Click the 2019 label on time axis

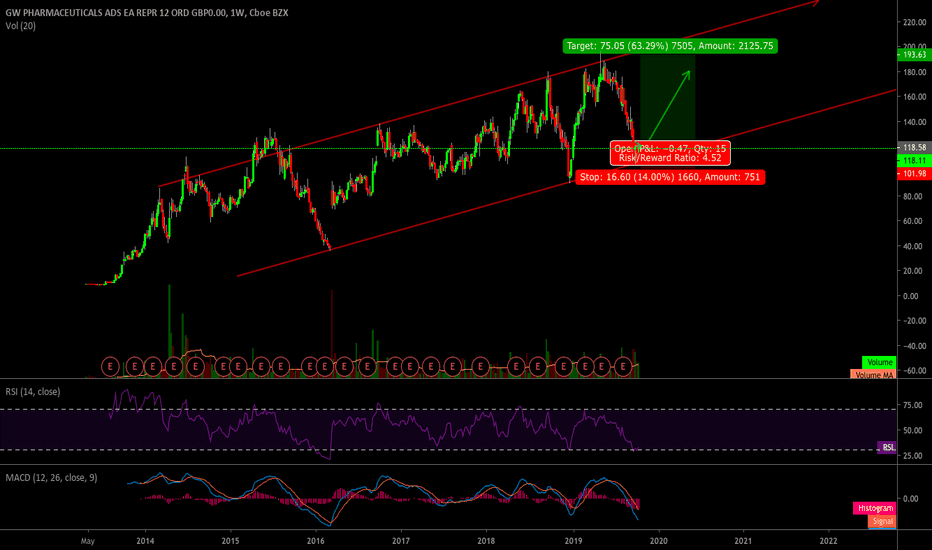click(573, 540)
